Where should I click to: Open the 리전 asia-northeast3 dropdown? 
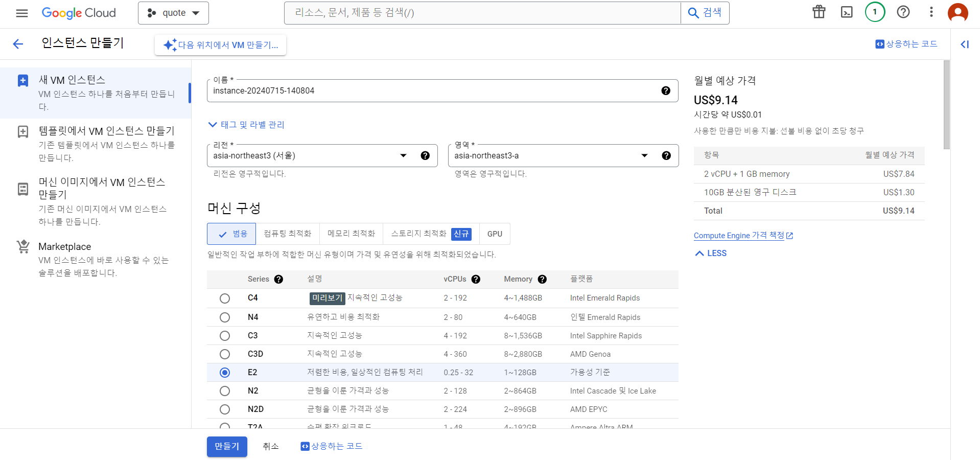pos(322,155)
